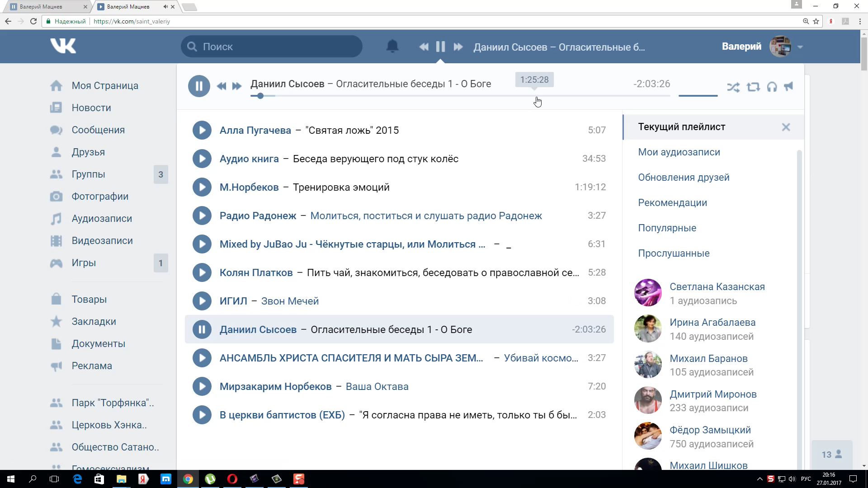Play the Колян Платков track

[202, 272]
